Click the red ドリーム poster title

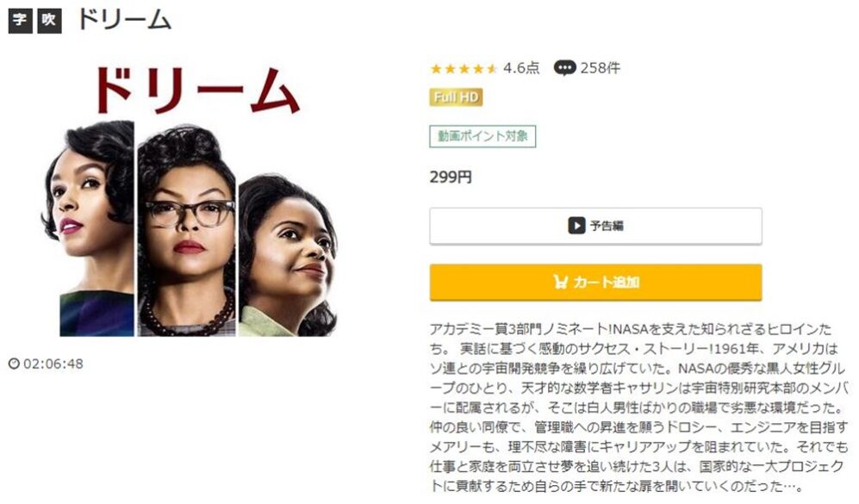point(196,90)
